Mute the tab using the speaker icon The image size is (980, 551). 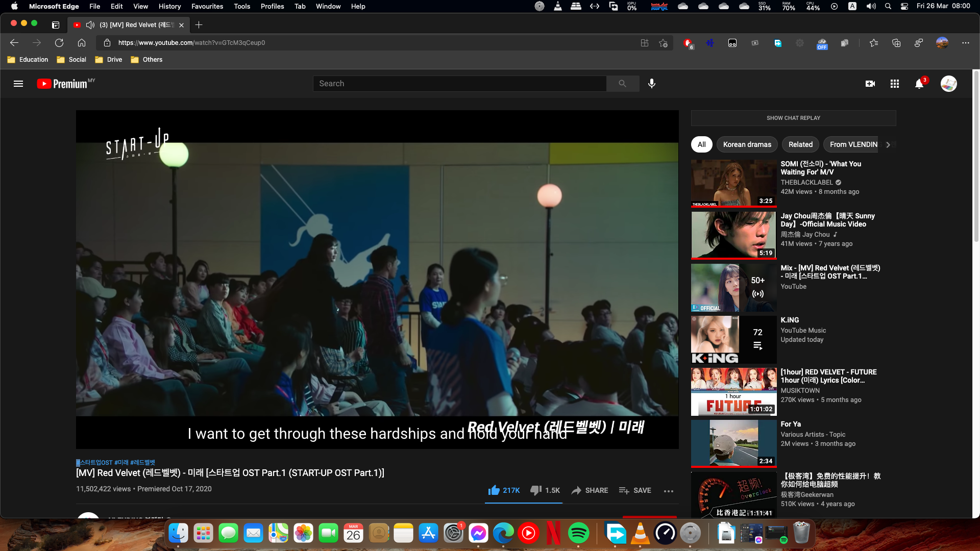point(90,25)
